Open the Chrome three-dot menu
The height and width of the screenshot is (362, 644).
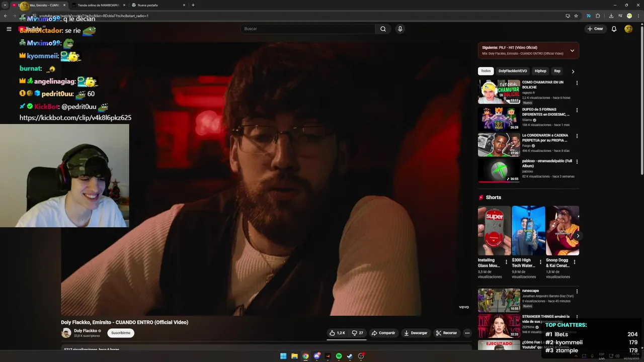(639, 16)
